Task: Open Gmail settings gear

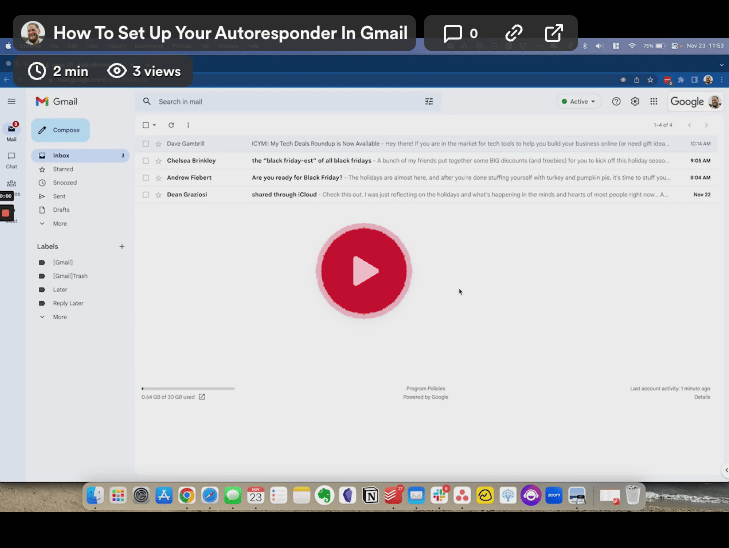Action: [x=635, y=101]
